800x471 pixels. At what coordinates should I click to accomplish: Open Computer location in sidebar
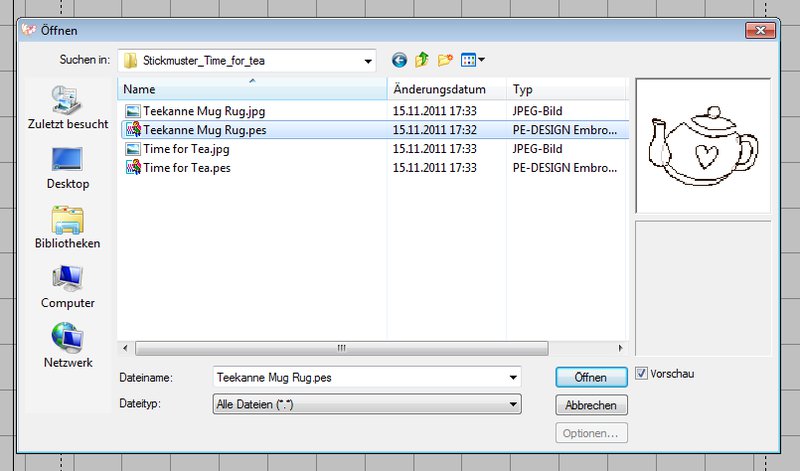(68, 287)
